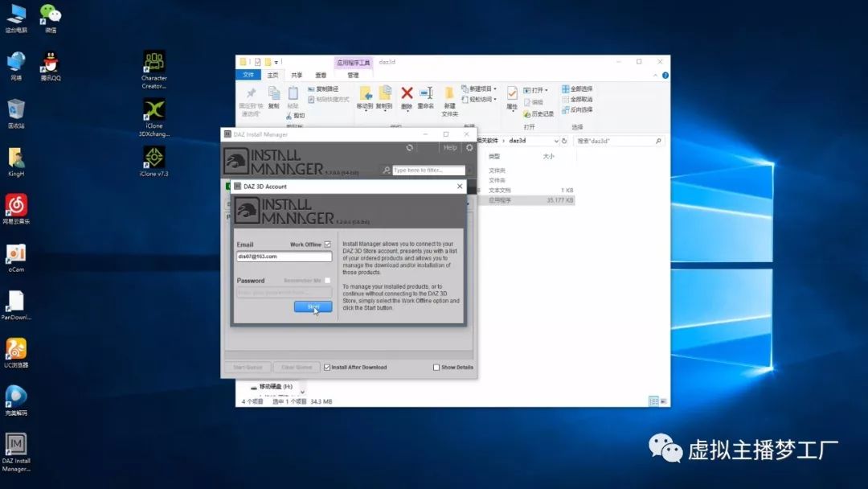
Task: Click 全部选择 in the ribbon
Action: (577, 88)
